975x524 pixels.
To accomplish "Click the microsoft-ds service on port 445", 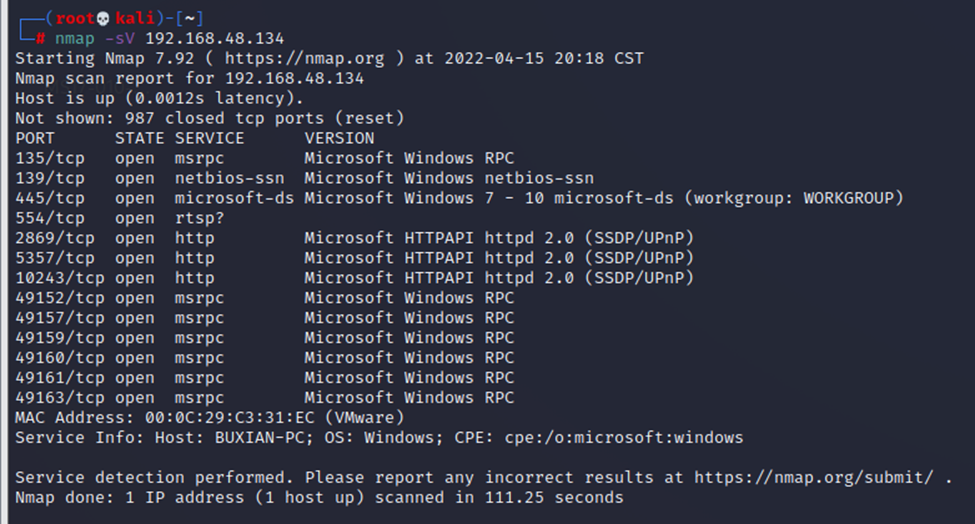I will pos(234,198).
